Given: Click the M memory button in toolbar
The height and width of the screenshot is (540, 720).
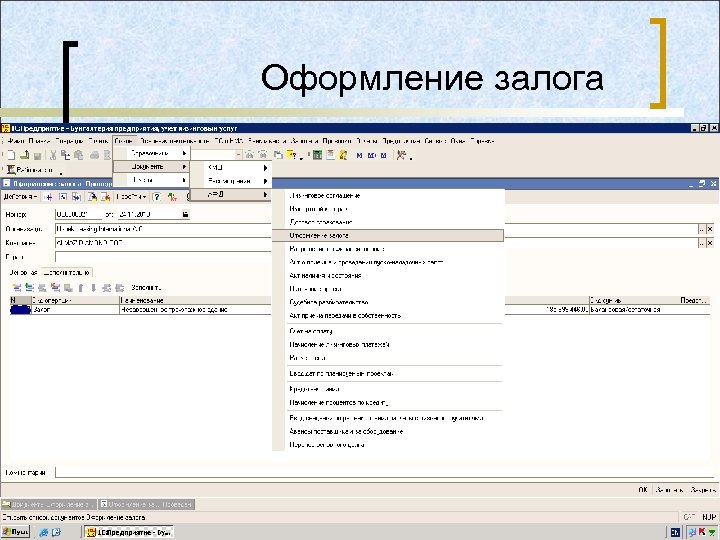Looking at the screenshot, I should (x=359, y=156).
